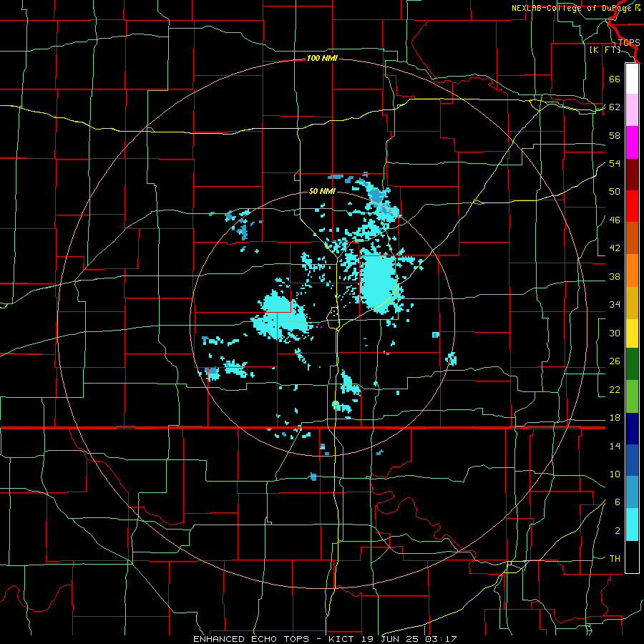Click the large tall cyan echo east of center
644x644 pixels.
[379, 281]
